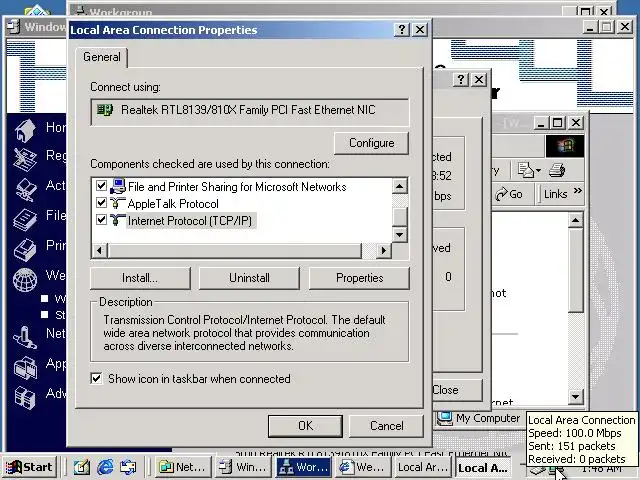
Task: Click the Realtek network adapter card icon
Action: coord(105,110)
